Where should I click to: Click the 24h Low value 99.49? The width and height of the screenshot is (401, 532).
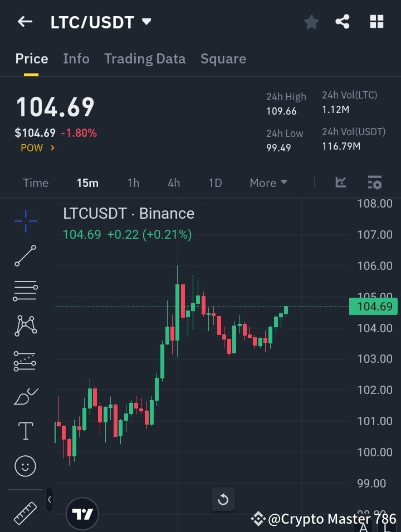(x=279, y=147)
